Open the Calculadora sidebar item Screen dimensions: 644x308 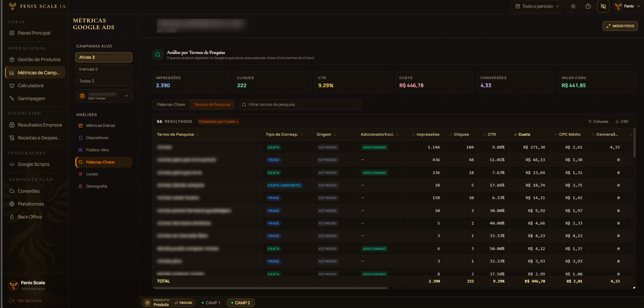pyautogui.click(x=31, y=85)
